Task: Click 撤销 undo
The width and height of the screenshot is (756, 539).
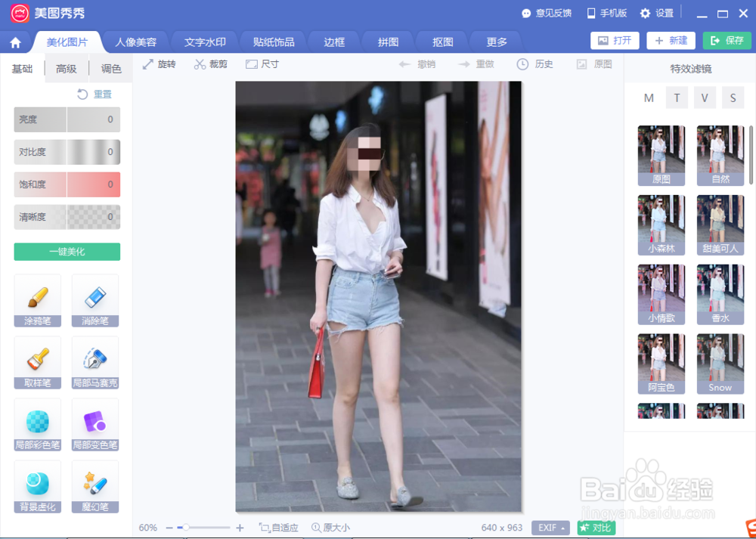Action: tap(417, 64)
